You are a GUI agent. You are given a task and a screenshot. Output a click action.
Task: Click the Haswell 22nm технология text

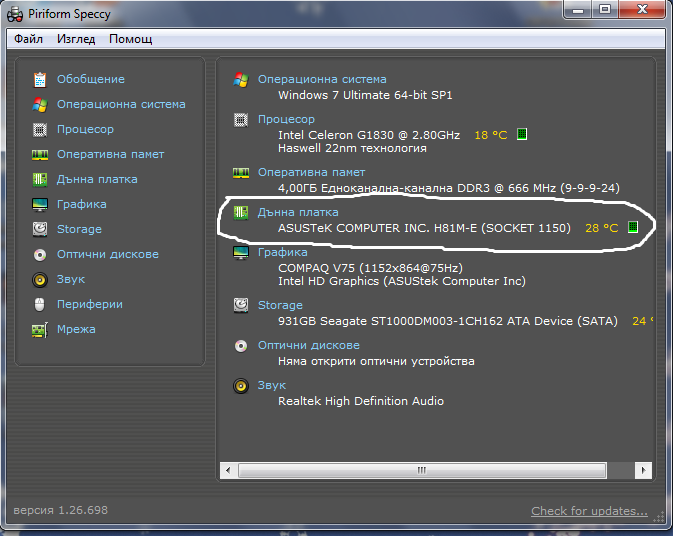[352, 148]
